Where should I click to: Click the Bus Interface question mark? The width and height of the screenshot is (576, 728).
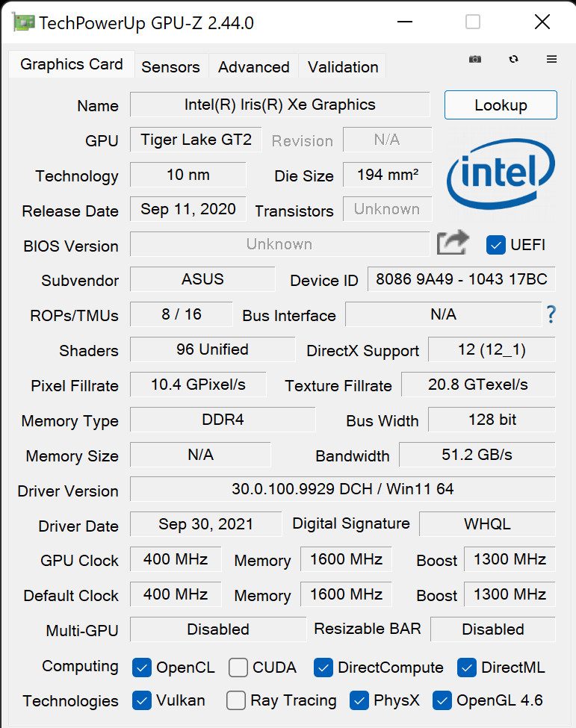coord(551,314)
